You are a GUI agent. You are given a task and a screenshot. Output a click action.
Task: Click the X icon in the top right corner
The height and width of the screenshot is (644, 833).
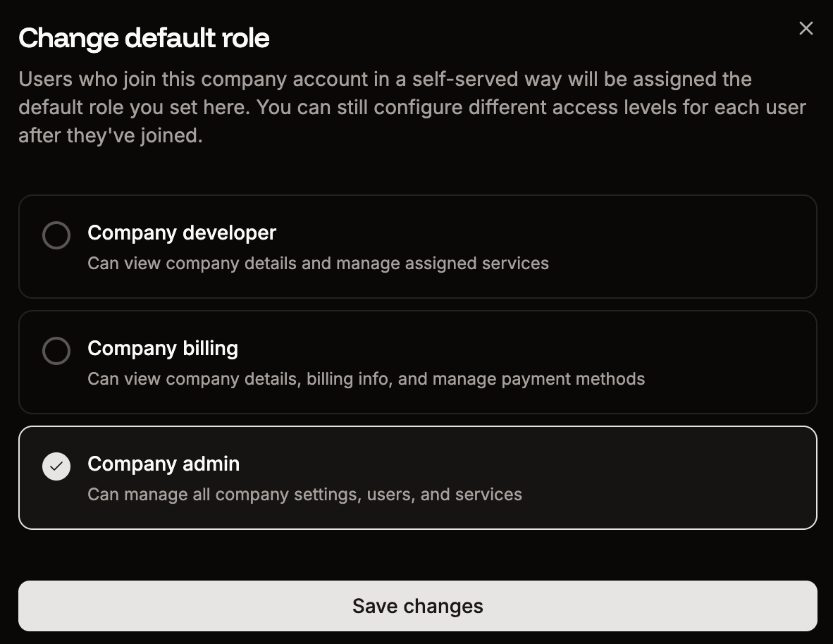coord(806,28)
